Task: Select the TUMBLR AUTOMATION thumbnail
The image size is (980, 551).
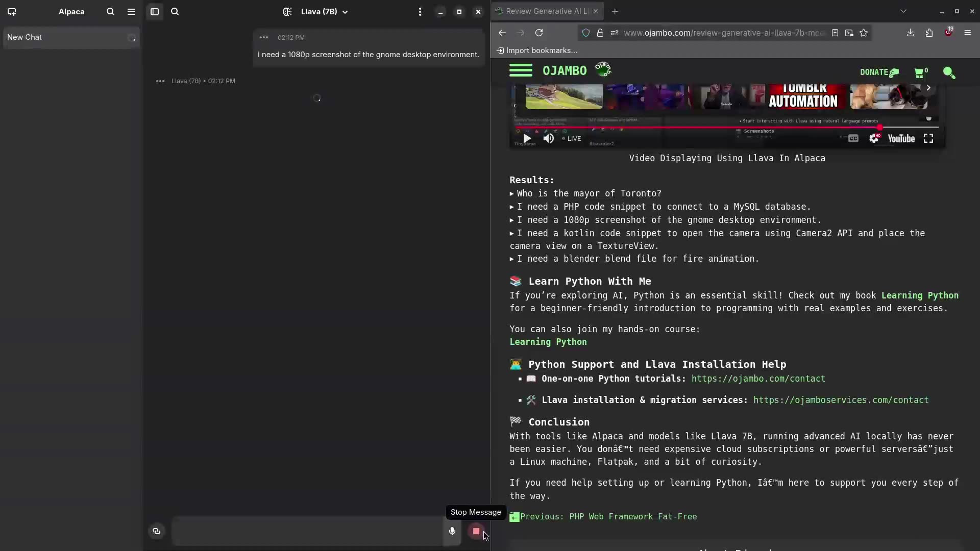Action: click(x=803, y=97)
